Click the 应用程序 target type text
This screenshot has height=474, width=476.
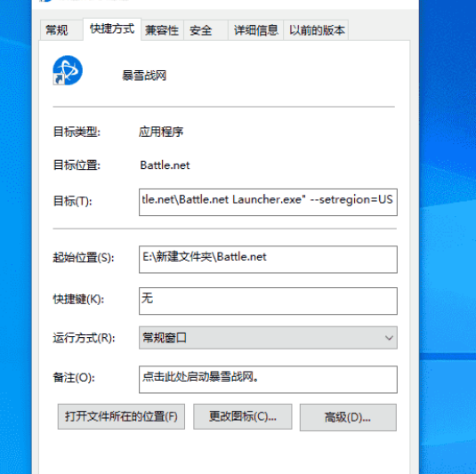pyautogui.click(x=161, y=132)
